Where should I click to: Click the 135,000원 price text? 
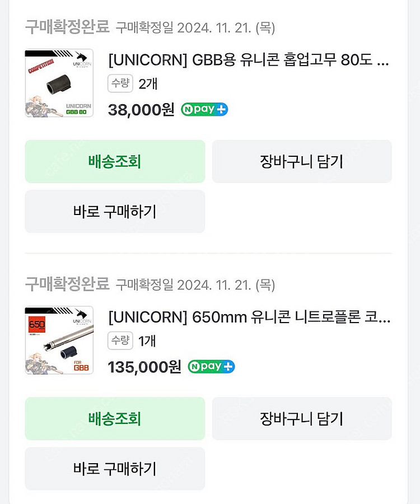click(x=145, y=367)
